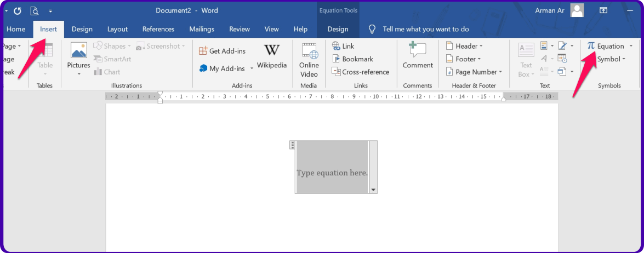Open the Mailings tab
The image size is (644, 253).
[202, 29]
